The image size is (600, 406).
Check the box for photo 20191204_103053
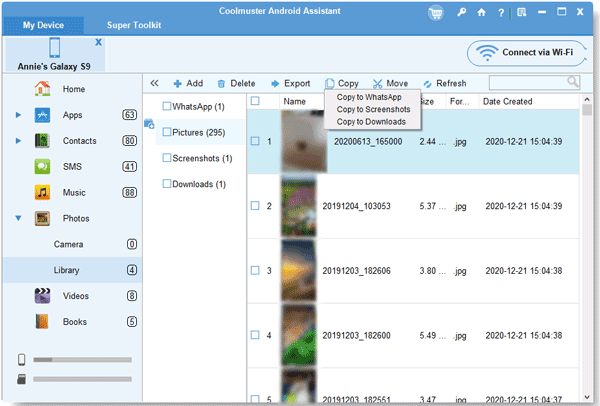point(255,206)
